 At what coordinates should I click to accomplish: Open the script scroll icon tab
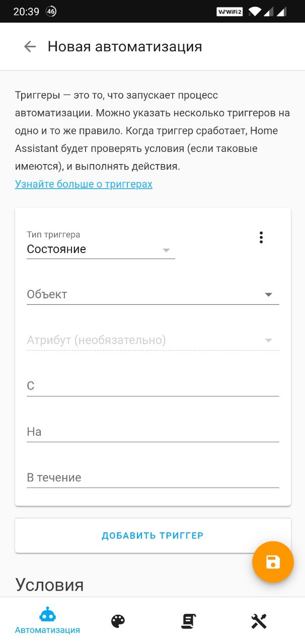(188, 621)
